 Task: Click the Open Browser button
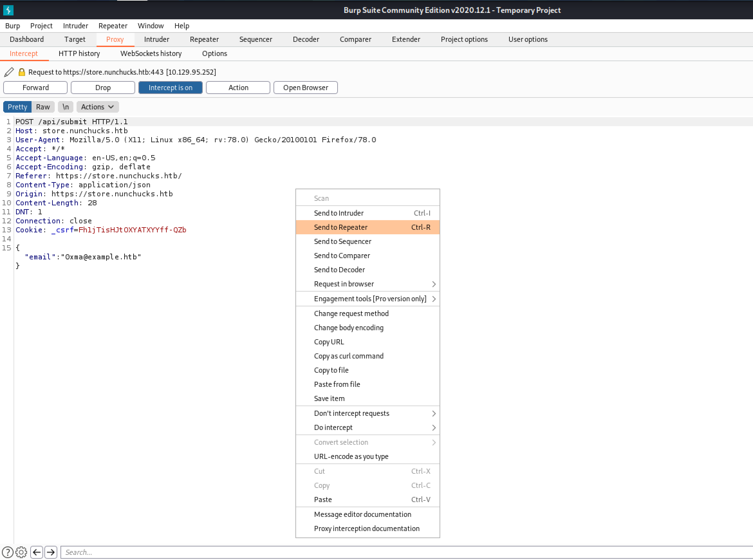tap(306, 88)
